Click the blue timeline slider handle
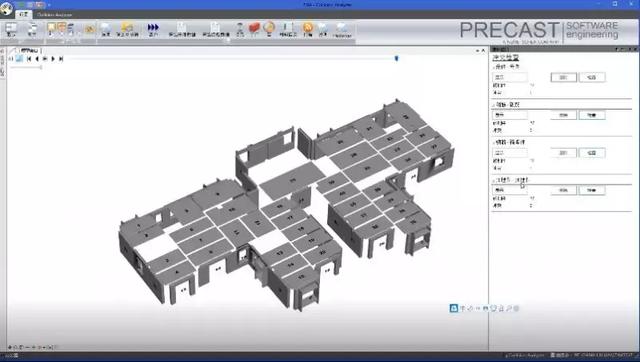This screenshot has height=362, width=640. [396, 59]
